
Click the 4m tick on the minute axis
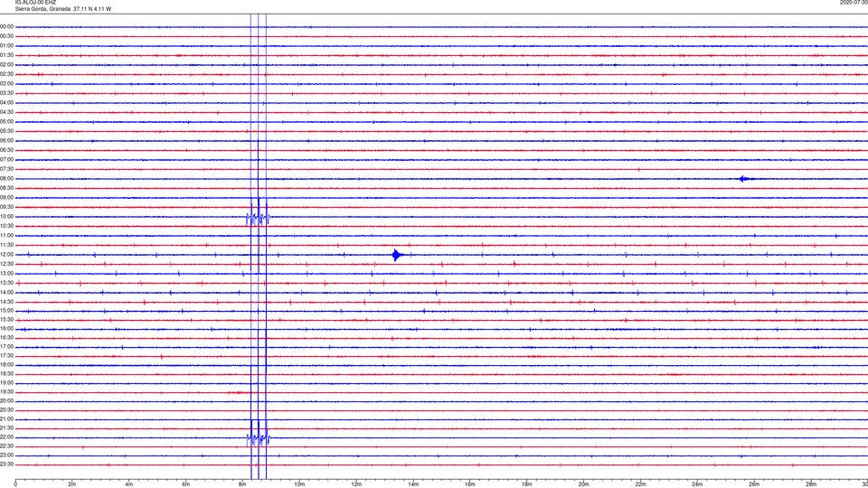129,484
